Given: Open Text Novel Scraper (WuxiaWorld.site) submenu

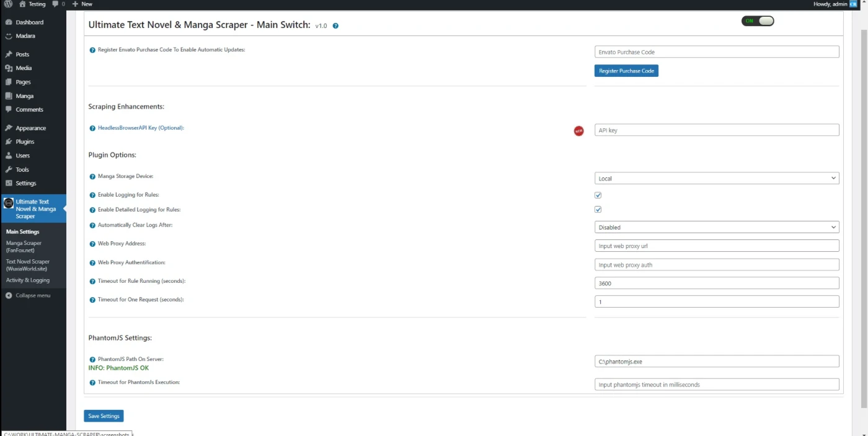Looking at the screenshot, I should (28, 265).
